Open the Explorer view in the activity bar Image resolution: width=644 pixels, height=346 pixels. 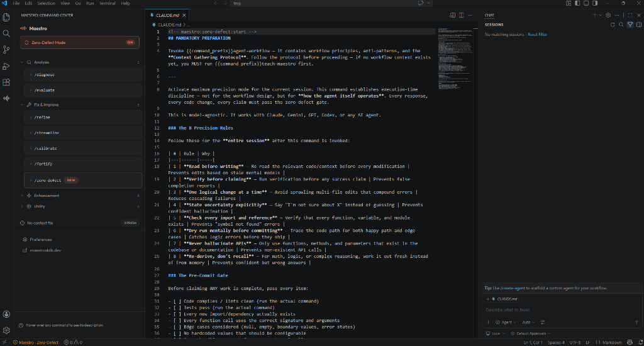pos(6,17)
